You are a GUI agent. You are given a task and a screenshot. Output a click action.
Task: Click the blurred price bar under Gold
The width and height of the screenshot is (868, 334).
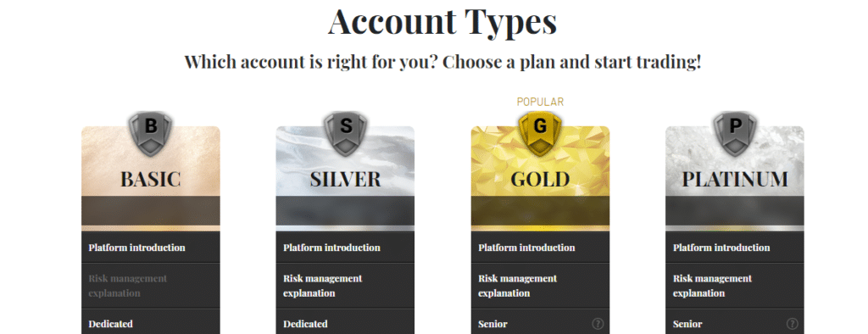[540, 211]
